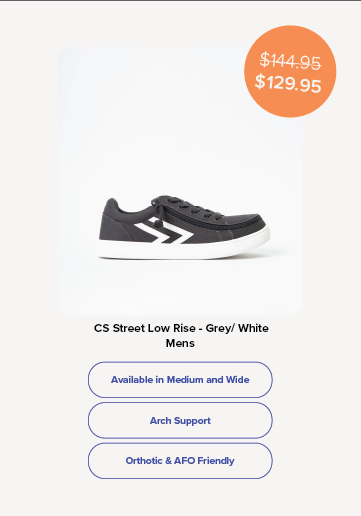The width and height of the screenshot is (361, 516).
Task: Click the white chevron logo on sneaker
Action: click(164, 231)
